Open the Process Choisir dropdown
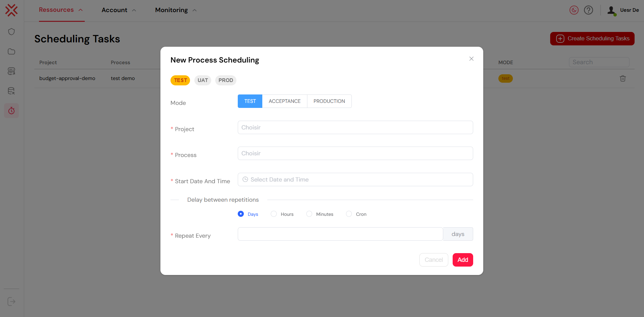 coord(355,153)
